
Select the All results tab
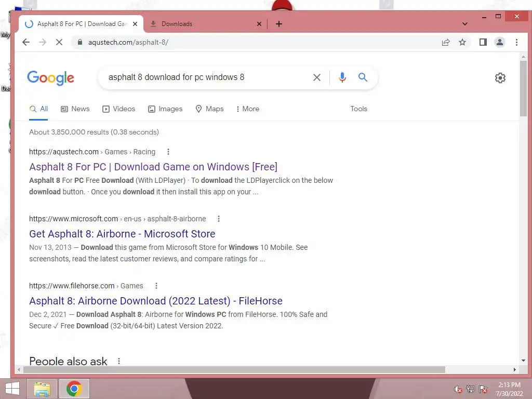38,109
